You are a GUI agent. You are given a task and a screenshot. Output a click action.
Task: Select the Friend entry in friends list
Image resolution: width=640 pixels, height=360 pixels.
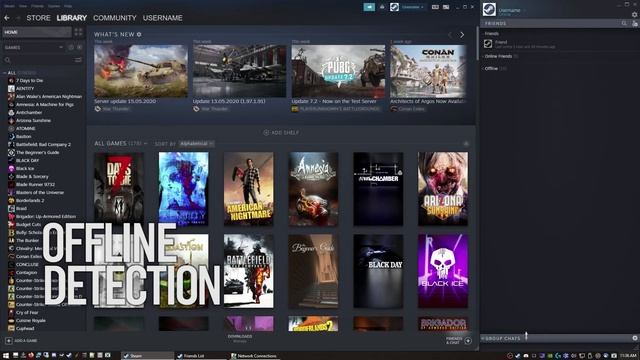coord(559,44)
